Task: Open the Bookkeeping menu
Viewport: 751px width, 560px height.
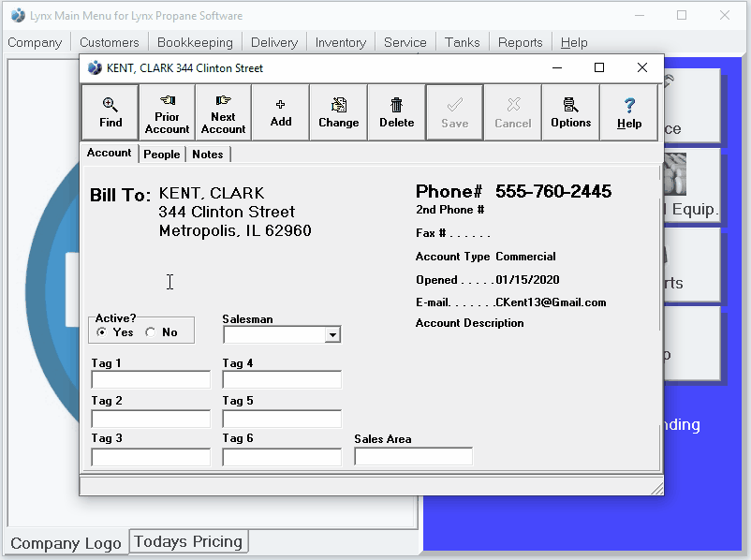Action: [x=195, y=42]
